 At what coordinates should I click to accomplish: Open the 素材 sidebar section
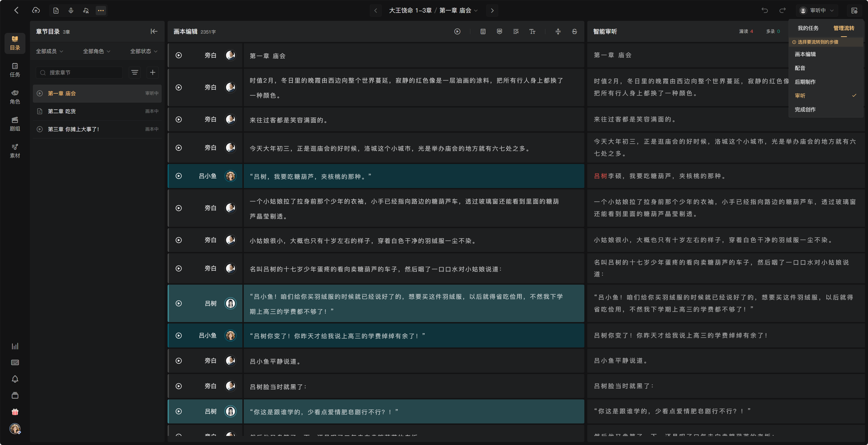point(15,151)
